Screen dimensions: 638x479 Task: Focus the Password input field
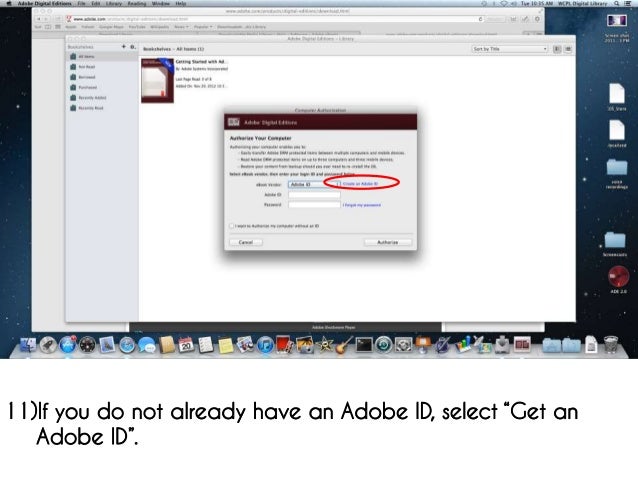[x=314, y=205]
